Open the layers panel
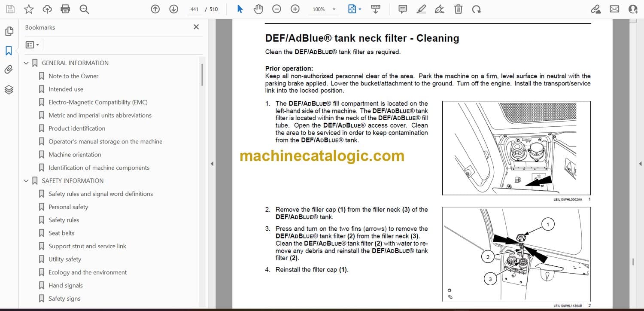Screen dimensions: 644x311 [9, 89]
